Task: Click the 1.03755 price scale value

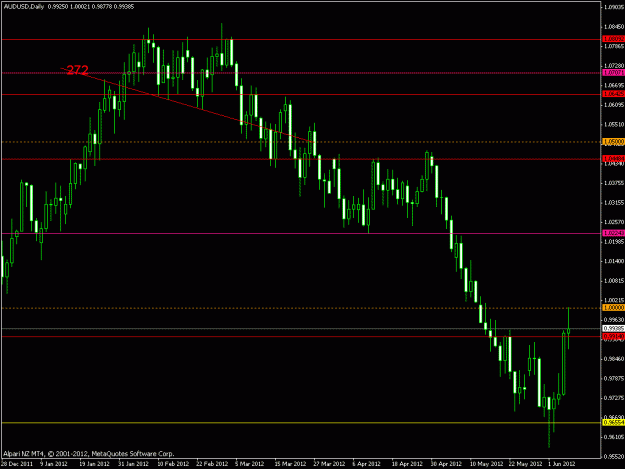Action: point(614,183)
